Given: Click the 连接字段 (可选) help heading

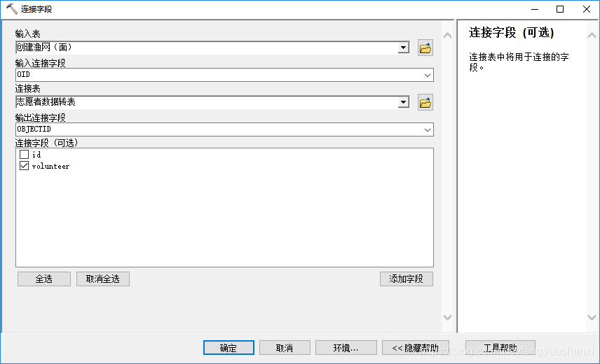Looking at the screenshot, I should coord(512,33).
